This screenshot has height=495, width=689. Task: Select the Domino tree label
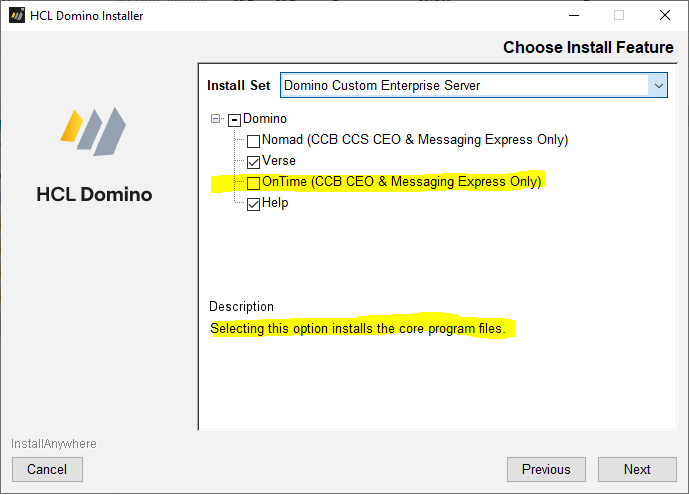(265, 119)
